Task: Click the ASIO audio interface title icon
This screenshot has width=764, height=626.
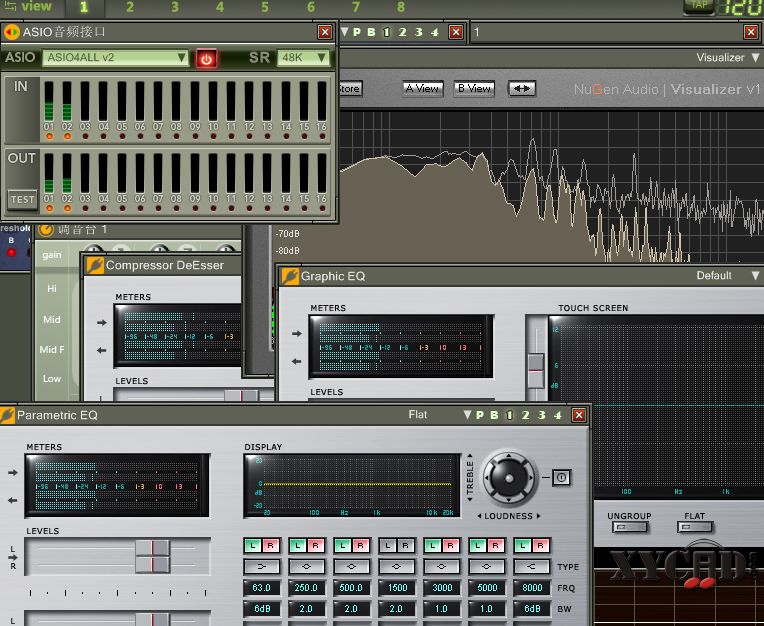Action: 11,32
